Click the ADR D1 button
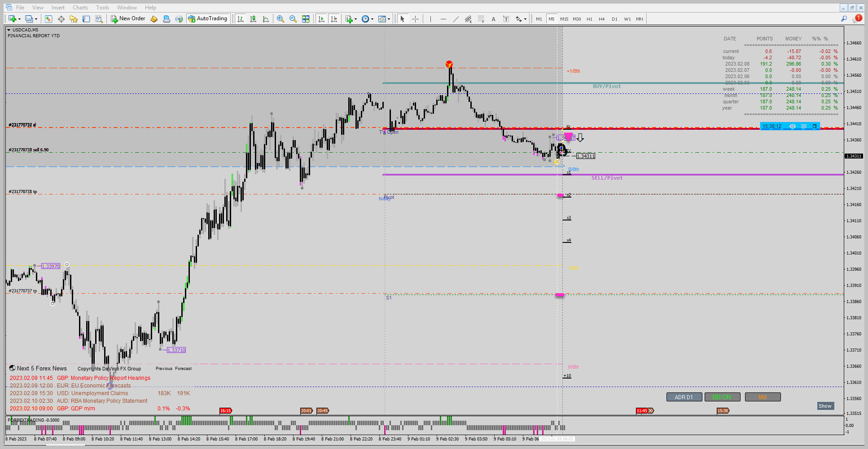Image resolution: width=868 pixels, height=449 pixels. click(684, 397)
